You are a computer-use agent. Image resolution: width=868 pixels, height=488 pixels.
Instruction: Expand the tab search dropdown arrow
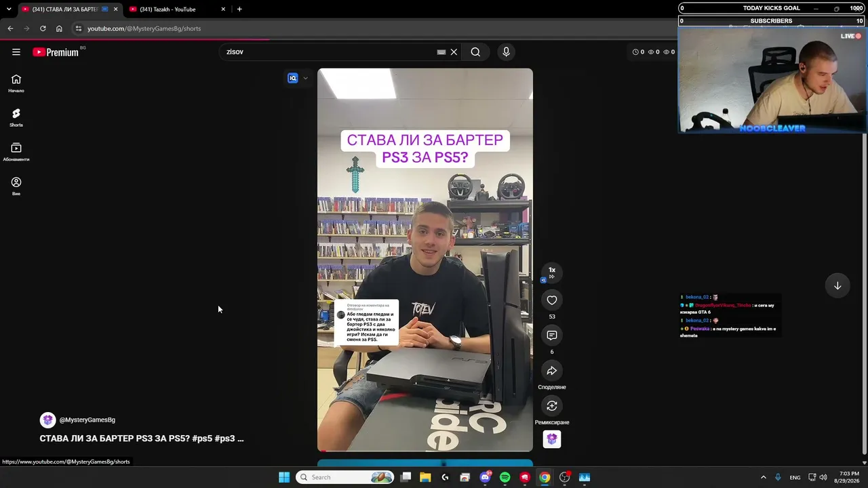click(x=9, y=9)
